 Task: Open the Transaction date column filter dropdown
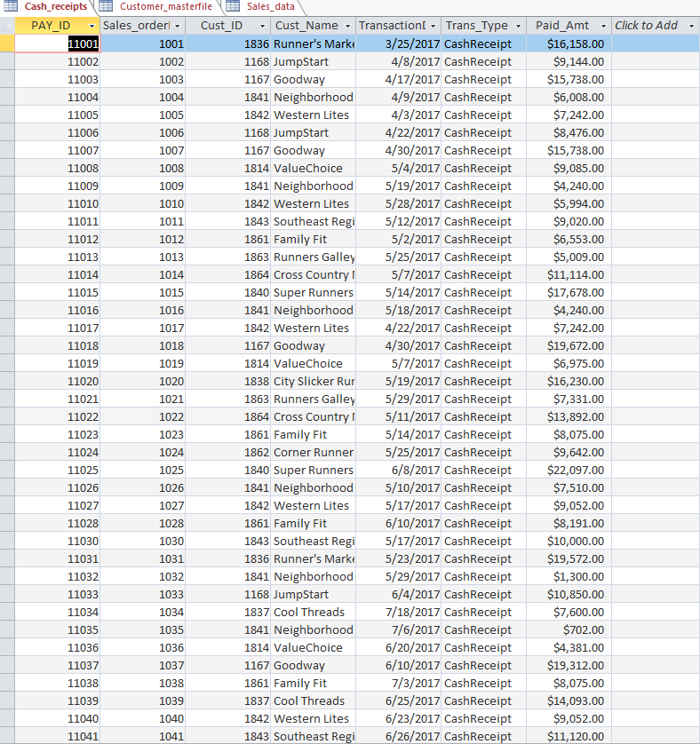click(x=433, y=26)
